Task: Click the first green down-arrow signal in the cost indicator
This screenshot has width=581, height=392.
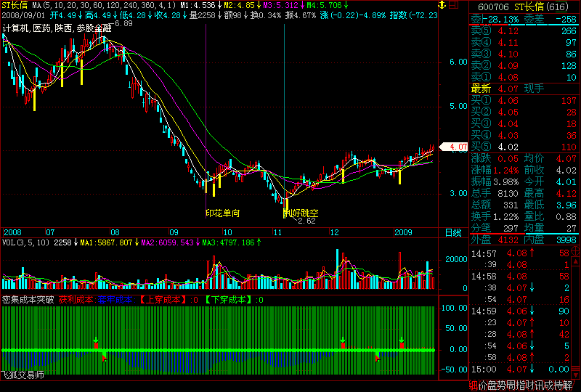Action: click(x=96, y=340)
